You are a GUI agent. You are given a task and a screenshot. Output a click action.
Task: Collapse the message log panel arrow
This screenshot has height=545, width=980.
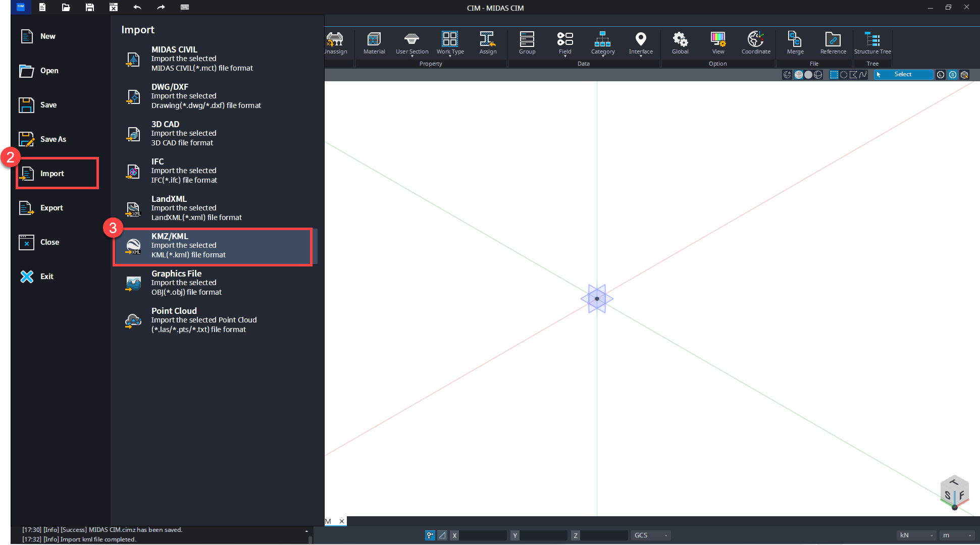tap(306, 531)
